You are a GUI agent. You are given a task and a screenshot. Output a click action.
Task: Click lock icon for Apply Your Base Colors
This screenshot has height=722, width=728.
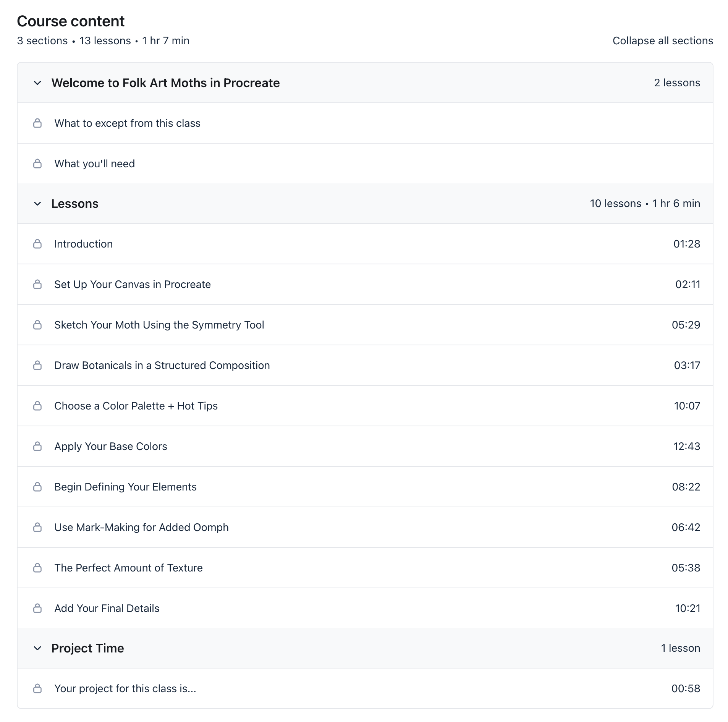tap(37, 446)
